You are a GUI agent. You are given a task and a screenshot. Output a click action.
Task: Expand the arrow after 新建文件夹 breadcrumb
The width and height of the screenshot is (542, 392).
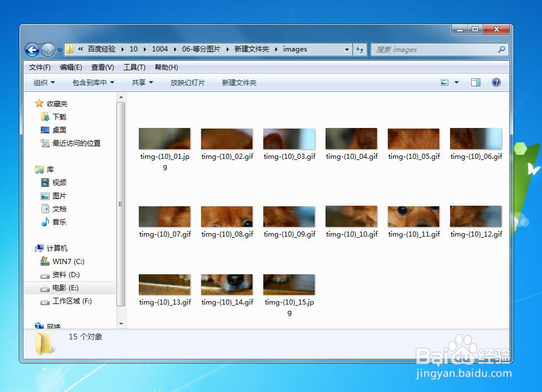coord(276,50)
